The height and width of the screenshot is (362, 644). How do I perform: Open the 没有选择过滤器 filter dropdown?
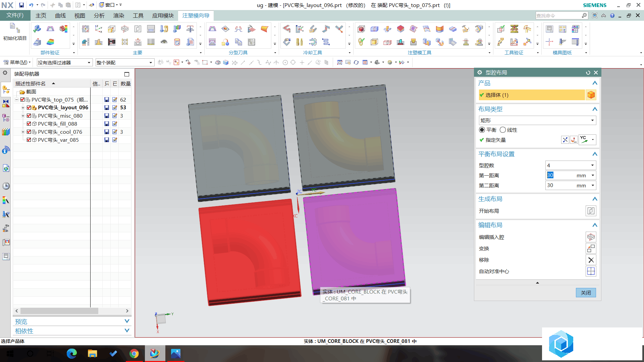[x=64, y=62]
